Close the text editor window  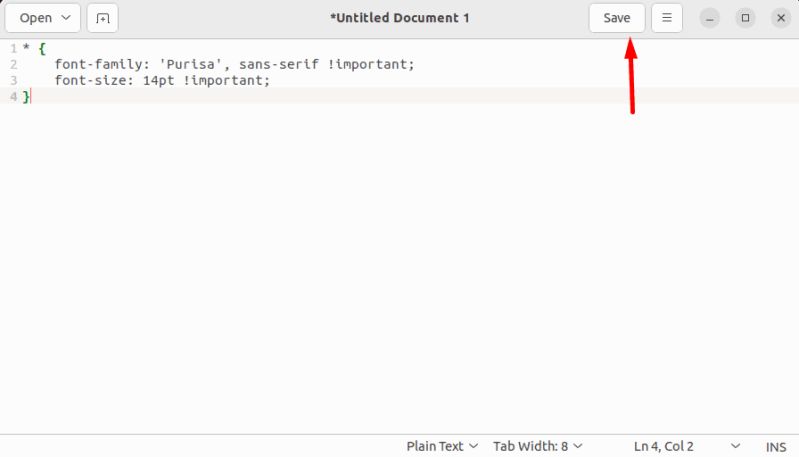[781, 18]
